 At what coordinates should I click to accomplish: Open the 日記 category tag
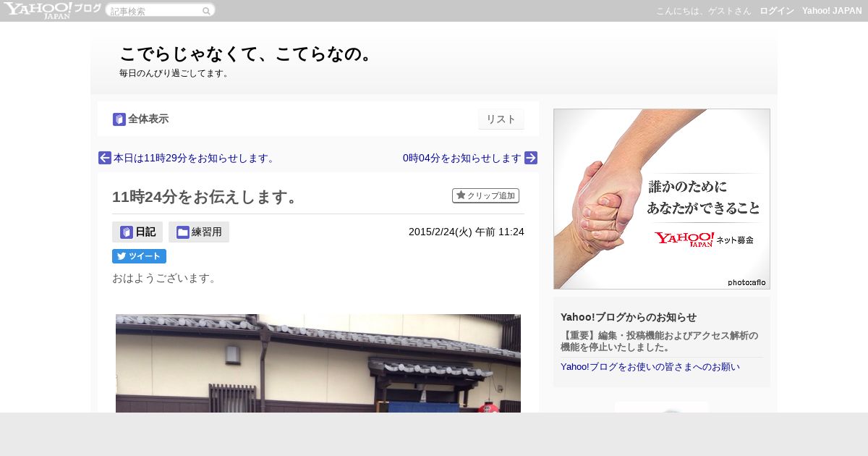pyautogui.click(x=137, y=232)
